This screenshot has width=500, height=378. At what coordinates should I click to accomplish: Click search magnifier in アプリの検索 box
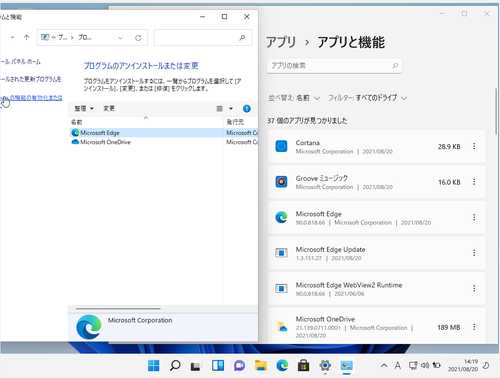[395, 66]
